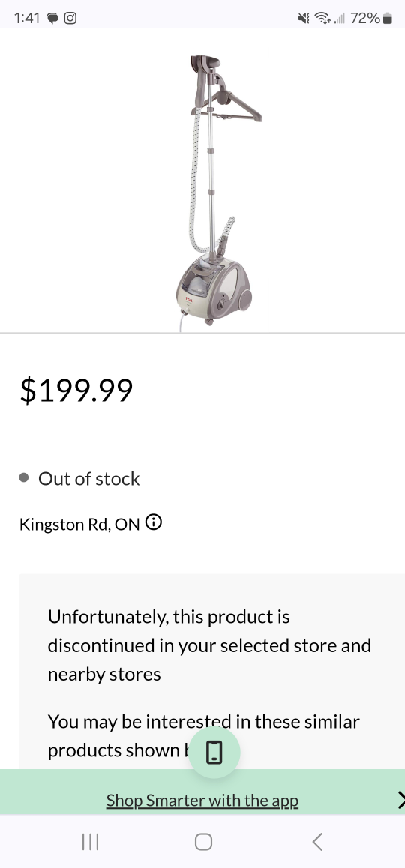Open the floating mobile phone app button

click(x=214, y=753)
